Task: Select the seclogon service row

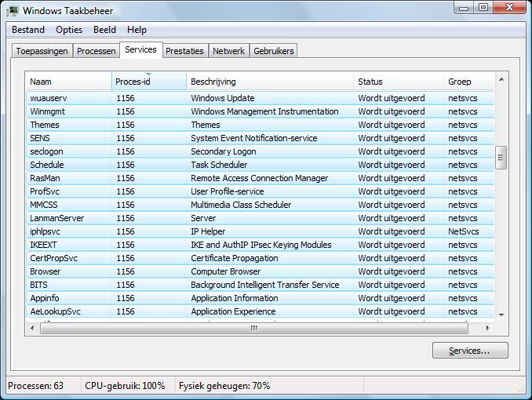Action: pyautogui.click(x=261, y=151)
